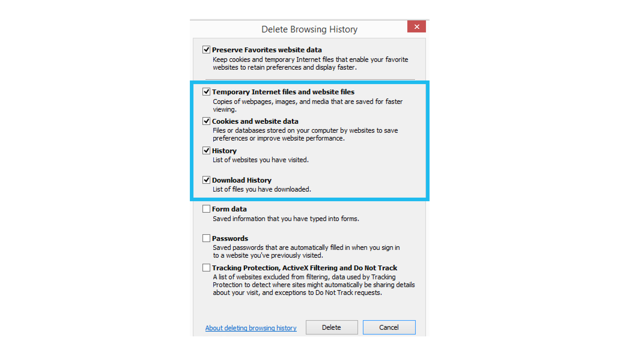Click Cancel to dismiss dialog
Viewport: 620px width, 364px height.
pyautogui.click(x=389, y=327)
